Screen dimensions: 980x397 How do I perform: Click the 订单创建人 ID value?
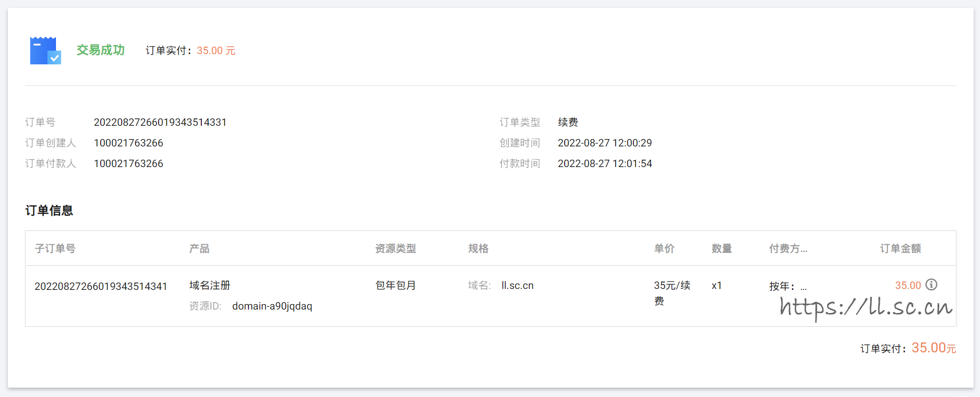pos(129,143)
